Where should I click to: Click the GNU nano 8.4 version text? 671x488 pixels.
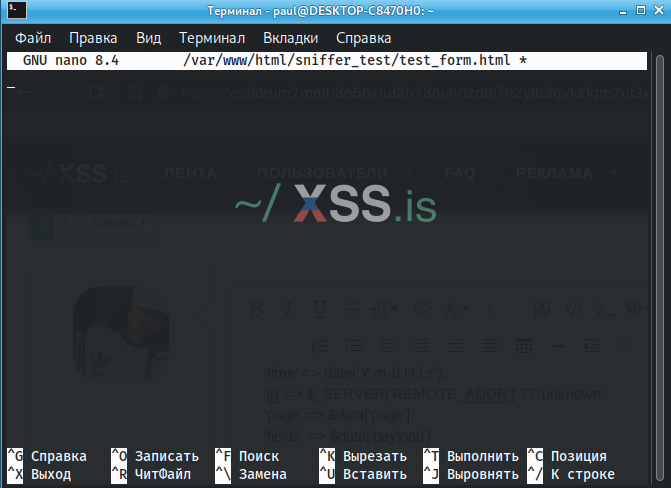coord(71,60)
